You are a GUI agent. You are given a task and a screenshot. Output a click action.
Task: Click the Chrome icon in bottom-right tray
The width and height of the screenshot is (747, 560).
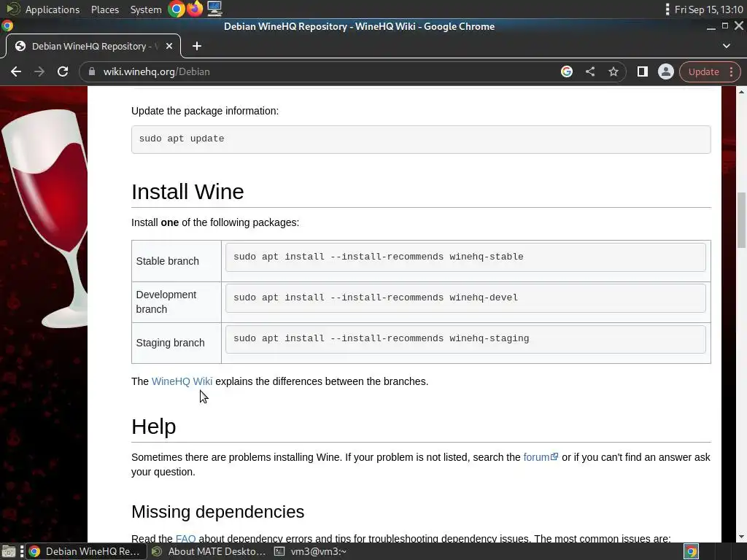(x=692, y=552)
